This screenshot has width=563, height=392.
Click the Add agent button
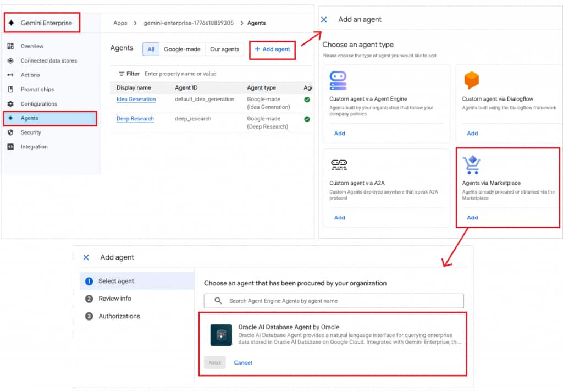coord(272,49)
